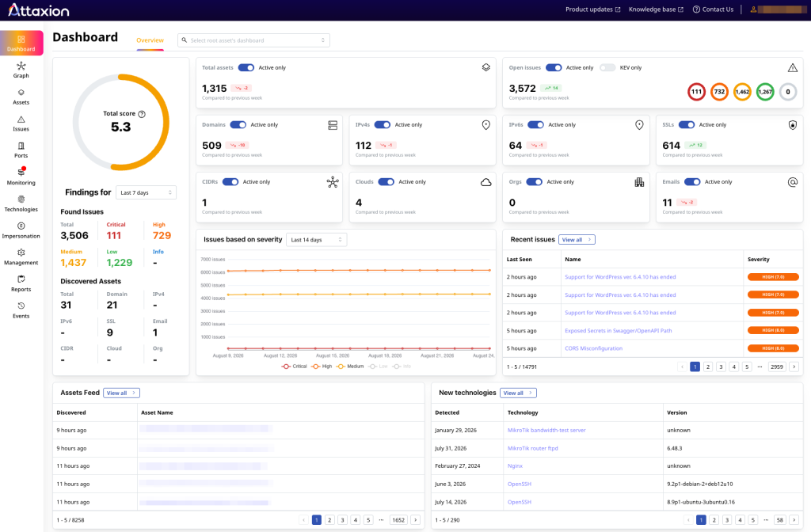811x532 pixels.
Task: Go to page 2 of Recent issues
Action: [x=708, y=367]
